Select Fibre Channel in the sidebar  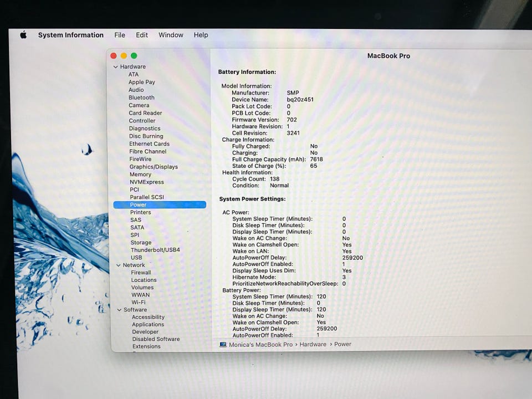(x=147, y=151)
